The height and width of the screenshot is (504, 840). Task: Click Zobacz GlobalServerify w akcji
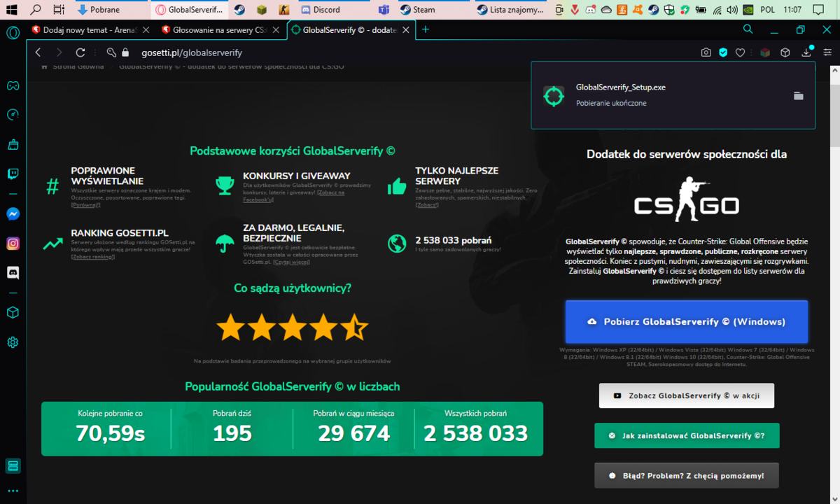[x=687, y=395]
